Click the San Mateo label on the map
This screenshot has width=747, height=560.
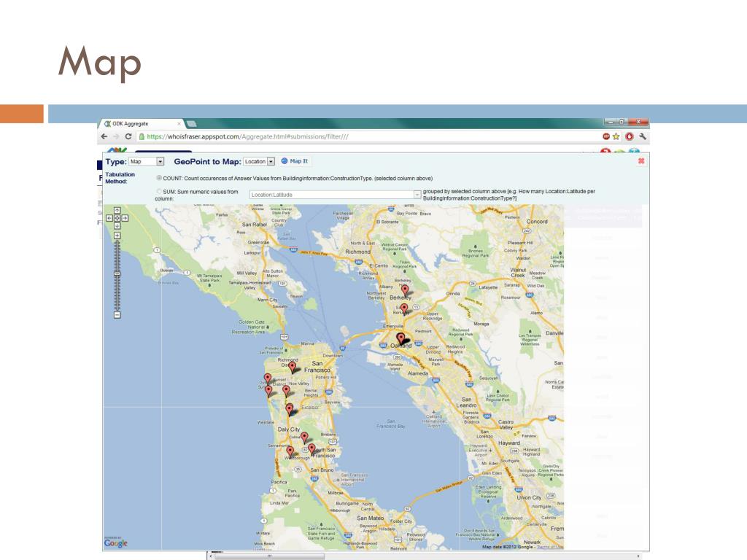point(370,518)
